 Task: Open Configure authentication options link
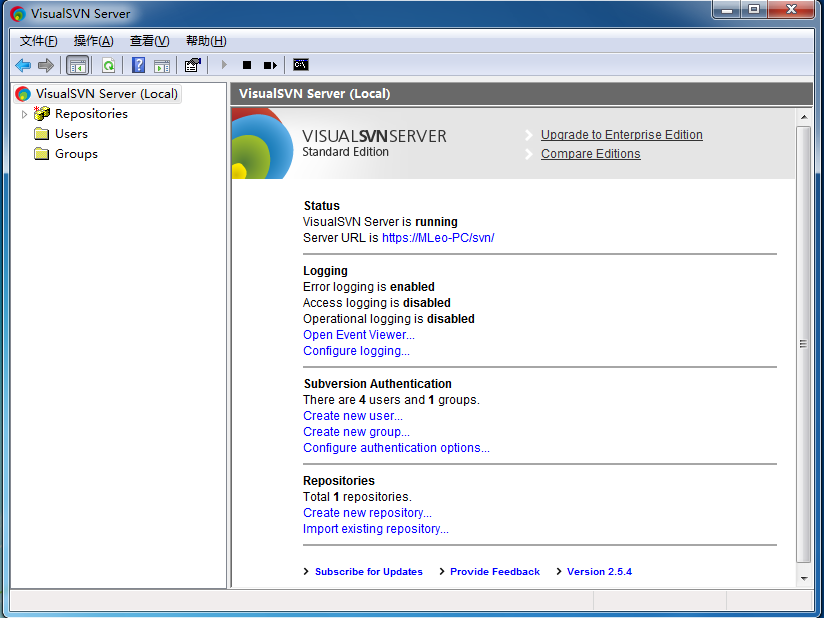point(396,448)
